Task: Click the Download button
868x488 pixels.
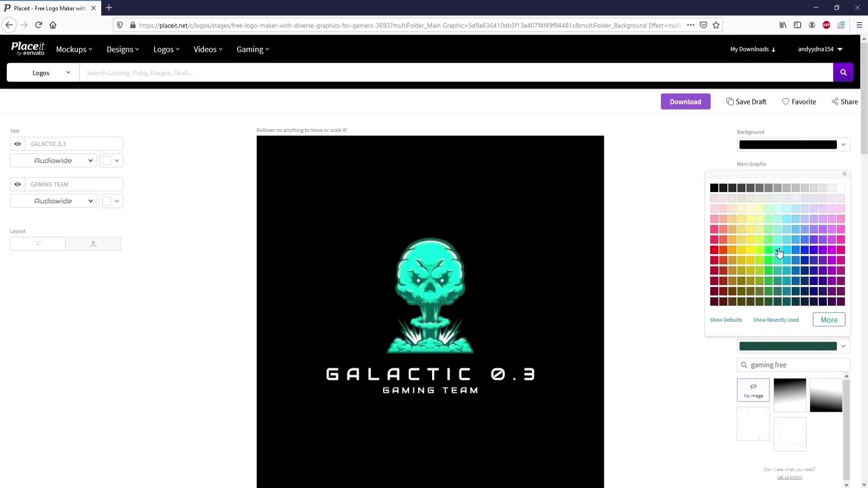Action: pos(685,101)
